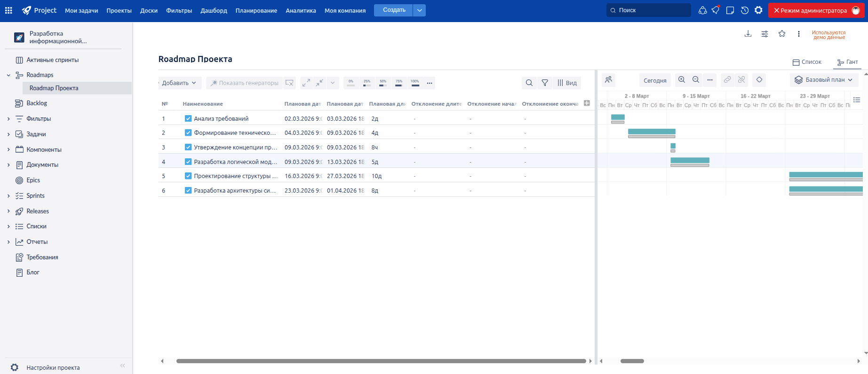Switch to the 'Список' view tab
Image resolution: width=868 pixels, height=374 pixels.
click(807, 62)
